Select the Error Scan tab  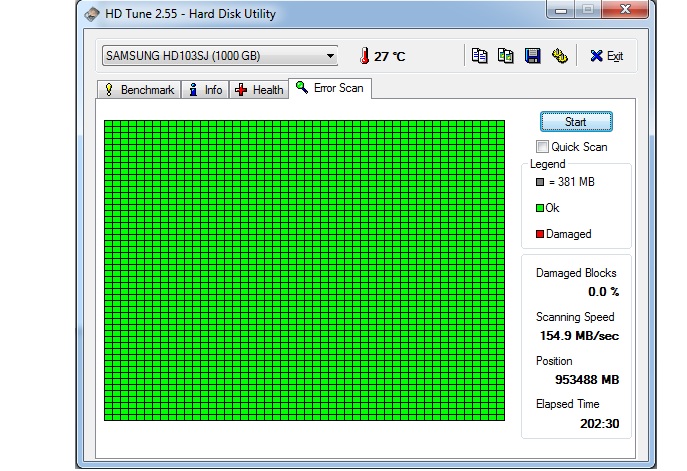point(330,88)
